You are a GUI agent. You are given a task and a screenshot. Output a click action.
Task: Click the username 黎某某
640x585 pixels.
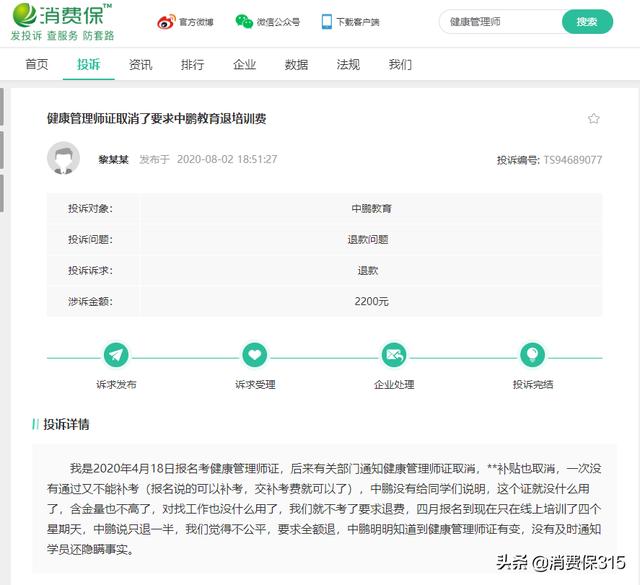pos(113,159)
